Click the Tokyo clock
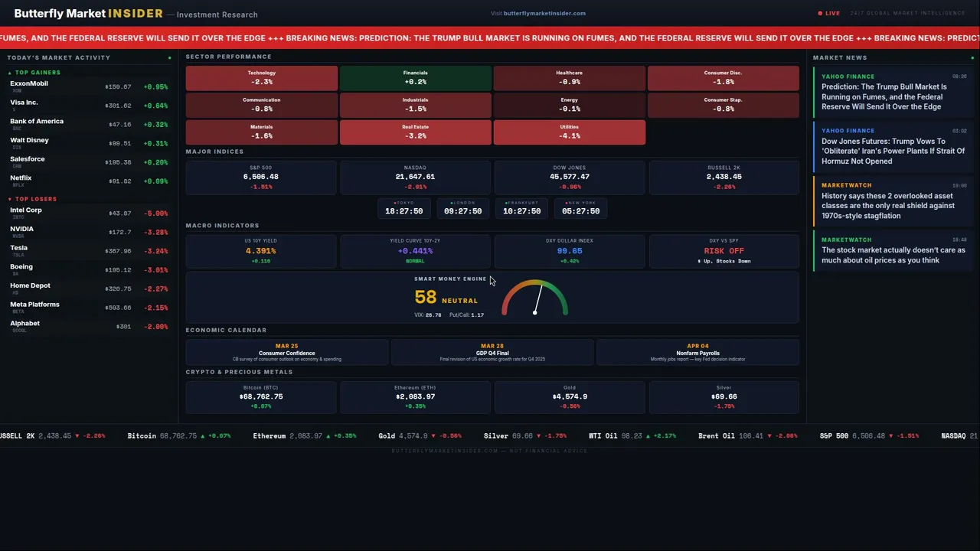Viewport: 980px width, 551px height. click(404, 209)
